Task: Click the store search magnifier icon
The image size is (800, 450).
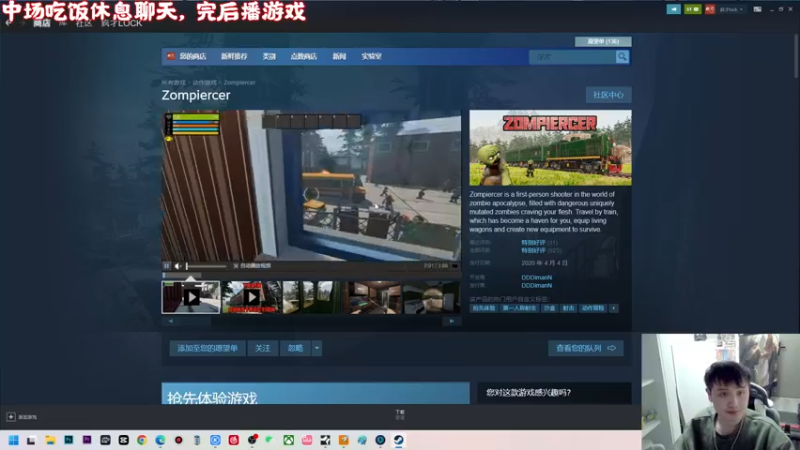Action: pyautogui.click(x=622, y=57)
